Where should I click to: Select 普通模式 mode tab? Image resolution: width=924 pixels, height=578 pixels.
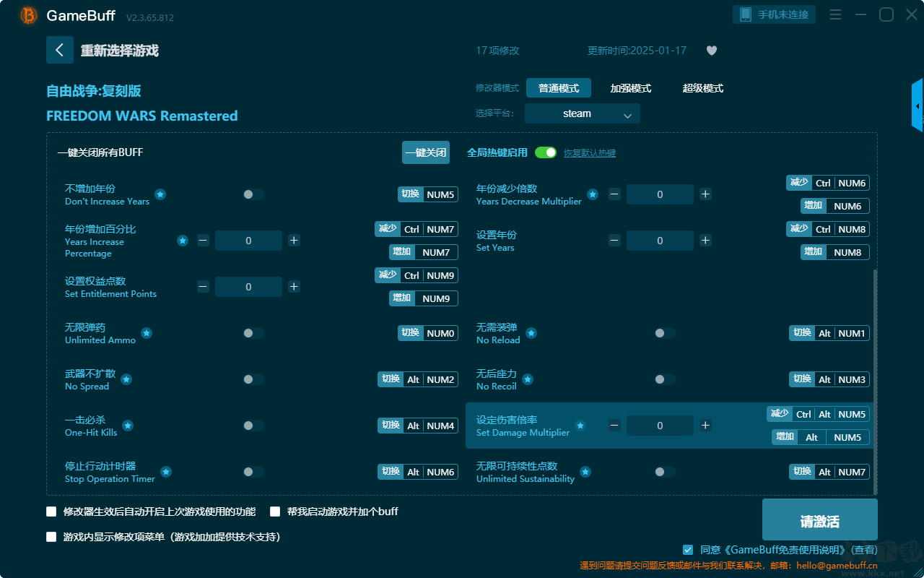559,88
